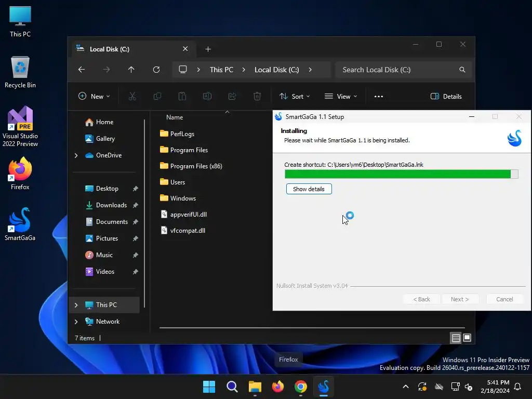The width and height of the screenshot is (532, 399).
Task: Click the PC icon in address bar
Action: [x=183, y=70]
